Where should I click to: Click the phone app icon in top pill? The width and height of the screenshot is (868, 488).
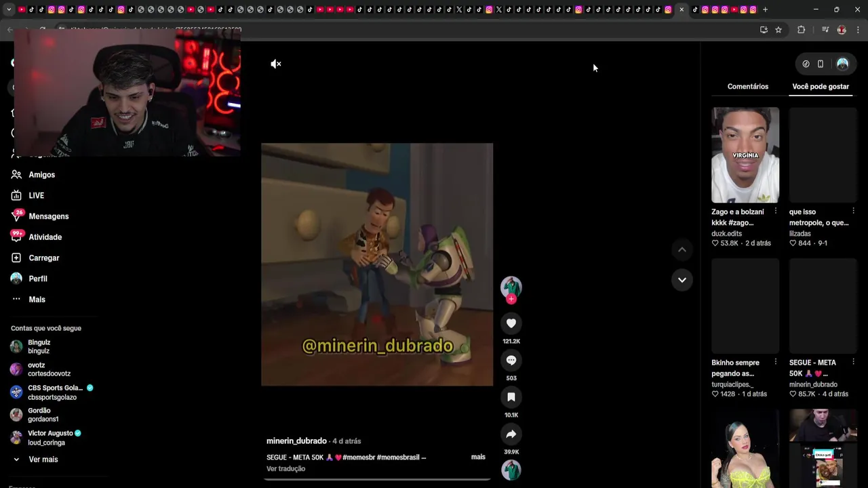[821, 64]
